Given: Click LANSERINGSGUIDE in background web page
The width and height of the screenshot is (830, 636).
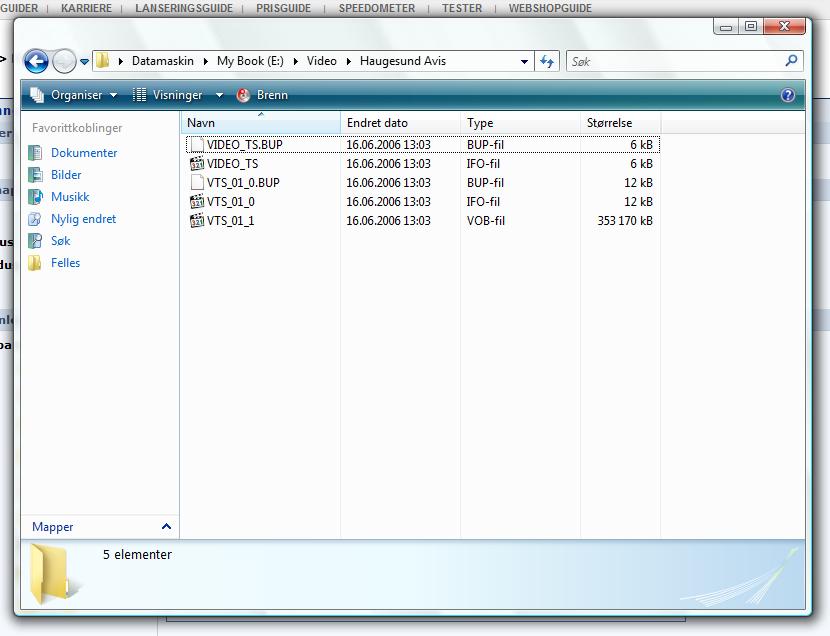Looking at the screenshot, I should pos(184,8).
